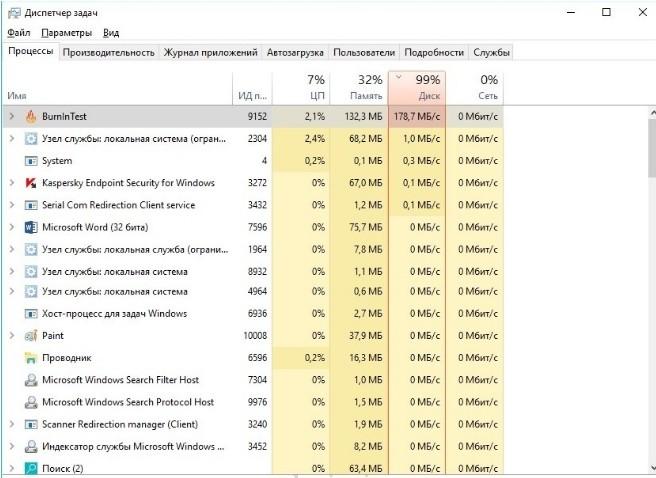
Task: Click the 132,3 МБ memory value
Action: pos(364,116)
